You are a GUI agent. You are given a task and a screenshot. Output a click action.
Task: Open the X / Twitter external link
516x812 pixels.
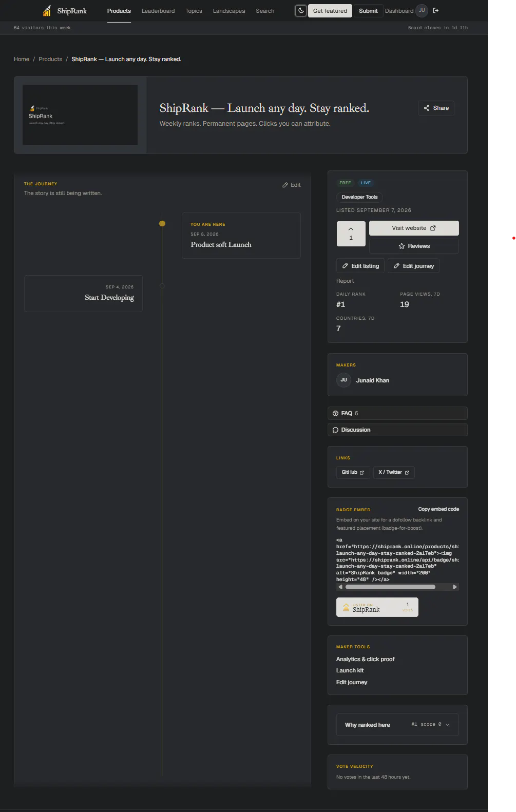click(x=394, y=472)
